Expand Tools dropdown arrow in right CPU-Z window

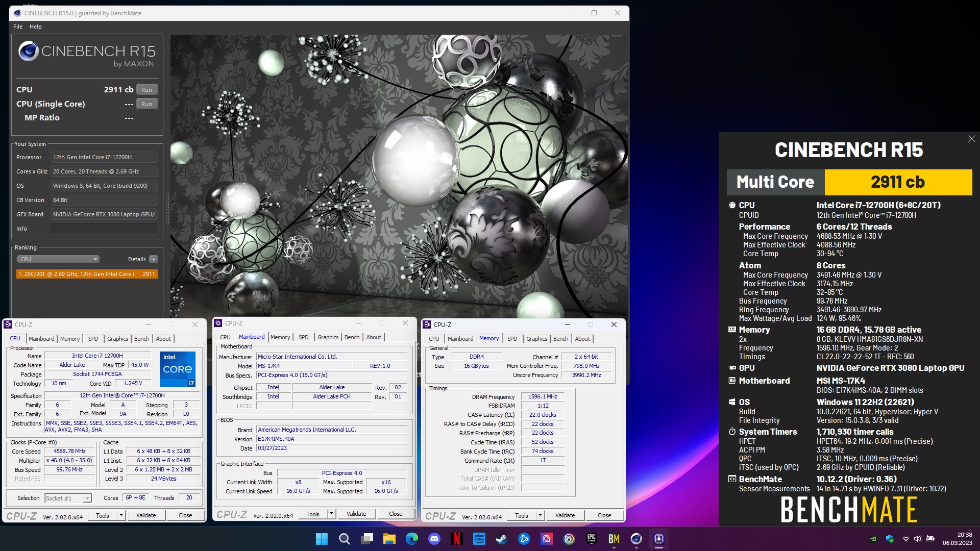pyautogui.click(x=541, y=516)
